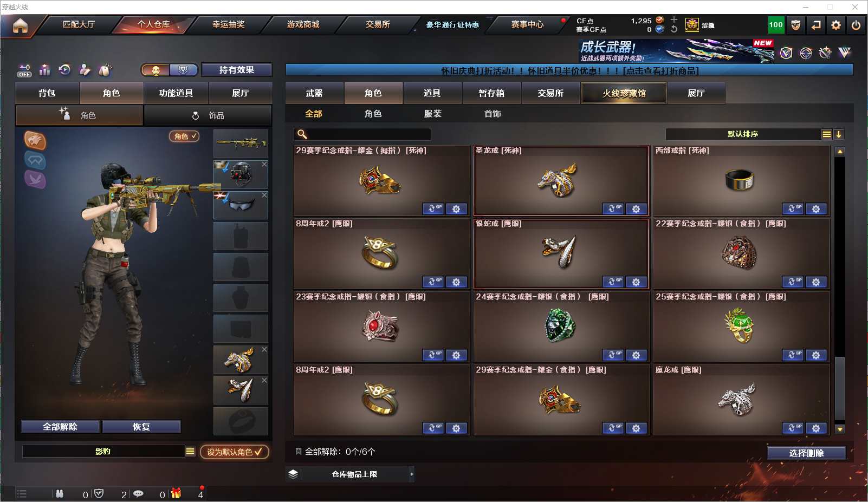Image resolution: width=868 pixels, height=502 pixels.
Task: Open the settings gear in top-right toolbar
Action: point(836,25)
